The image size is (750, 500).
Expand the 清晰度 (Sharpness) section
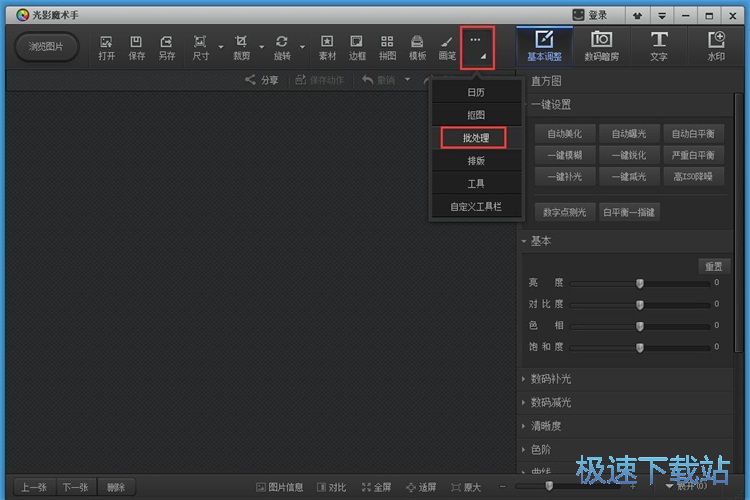coord(524,426)
